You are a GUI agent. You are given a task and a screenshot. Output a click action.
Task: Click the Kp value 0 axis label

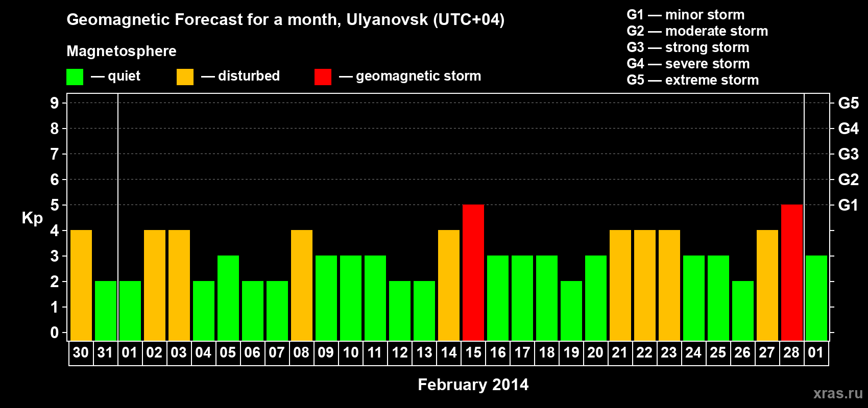tap(55, 333)
